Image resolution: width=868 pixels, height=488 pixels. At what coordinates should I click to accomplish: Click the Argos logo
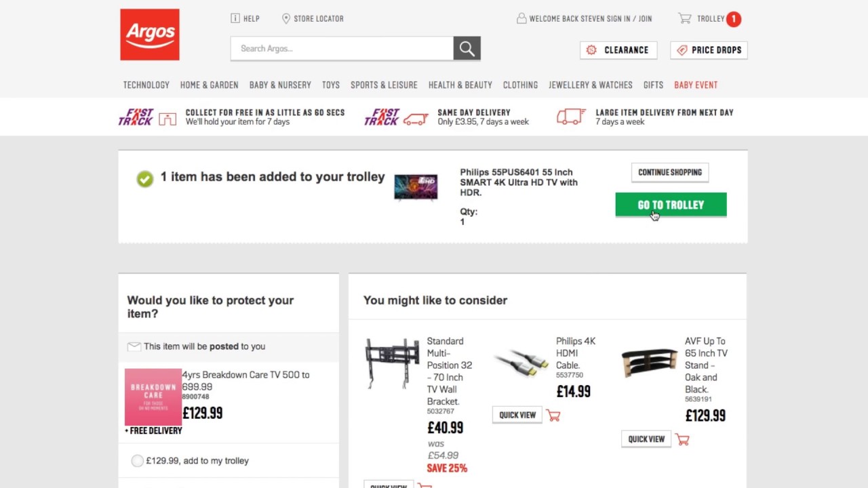pyautogui.click(x=150, y=35)
